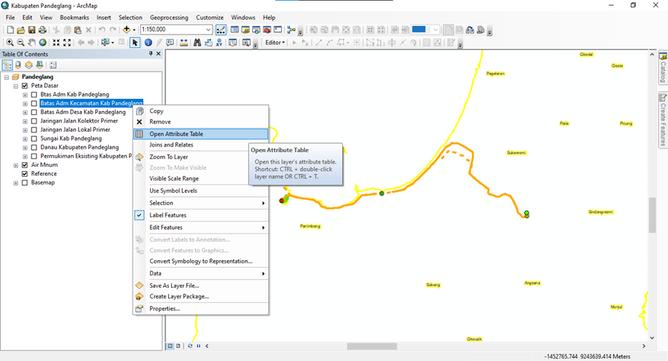Choose the Select Elements arrow tool
Screen dimensions: 668x361
[x=135, y=43]
